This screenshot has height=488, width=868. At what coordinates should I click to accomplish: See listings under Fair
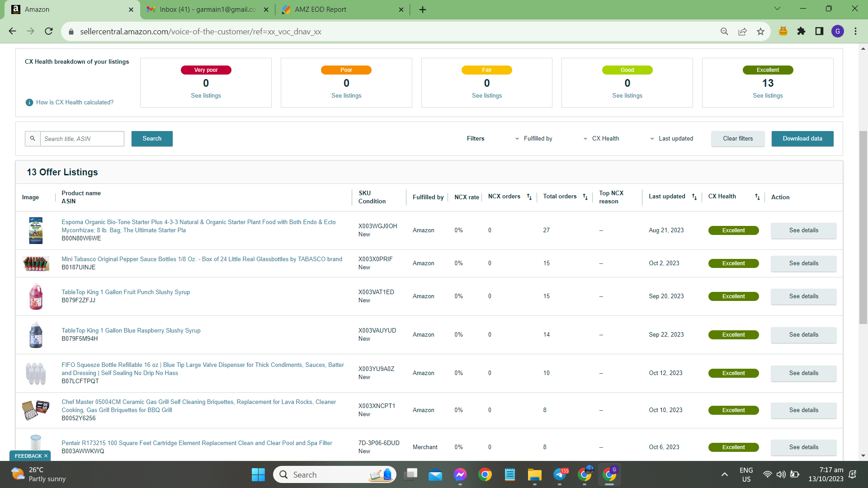tap(487, 96)
